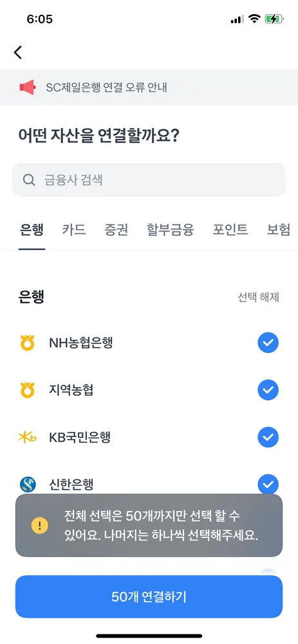
Task: Tap 선택 해제 to deselect all
Action: (x=259, y=298)
